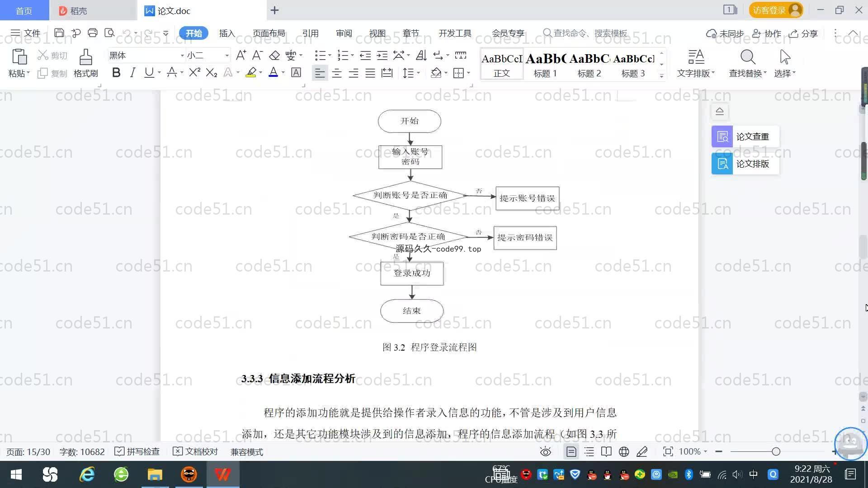Toggle Underline formatting
Image resolution: width=868 pixels, height=488 pixels.
coord(149,72)
